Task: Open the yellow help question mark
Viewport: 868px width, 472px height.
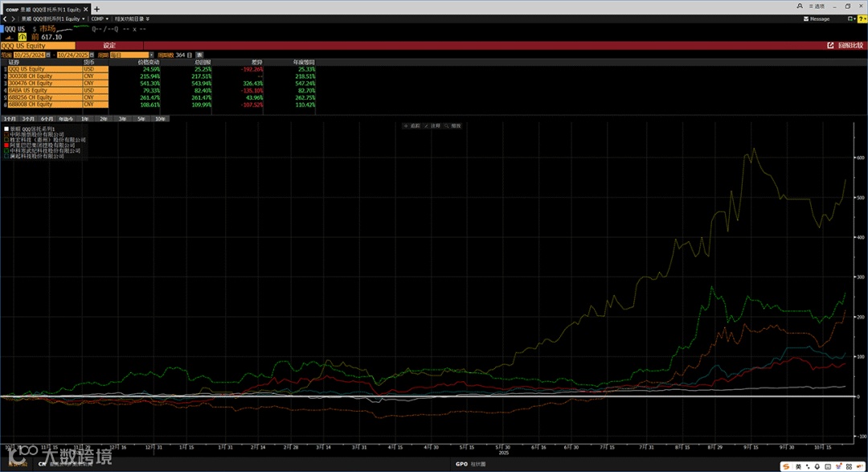Action: point(862,18)
